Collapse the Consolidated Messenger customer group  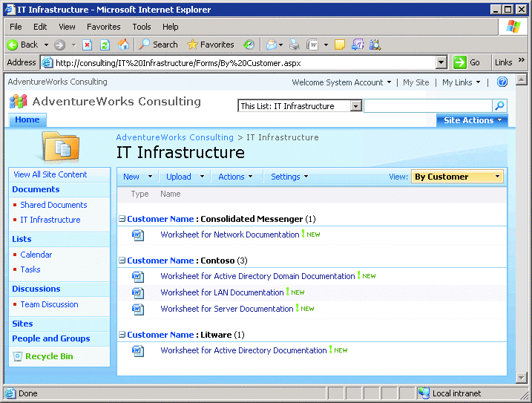122,219
